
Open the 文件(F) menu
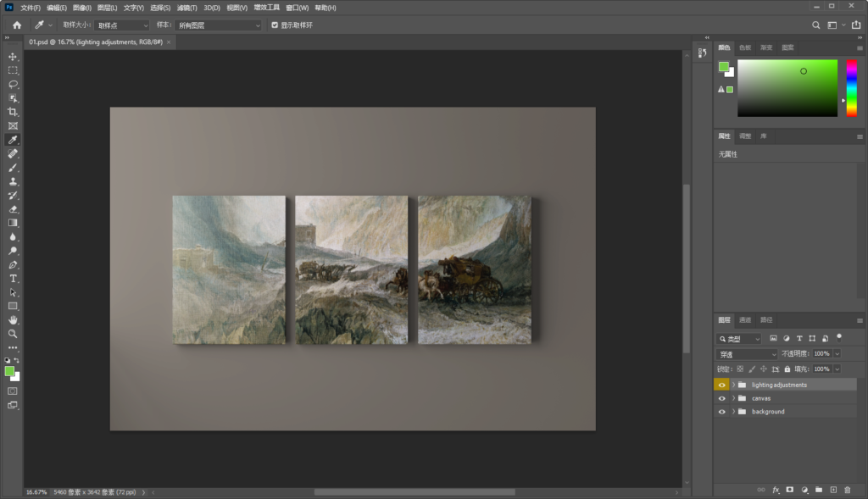pos(31,8)
